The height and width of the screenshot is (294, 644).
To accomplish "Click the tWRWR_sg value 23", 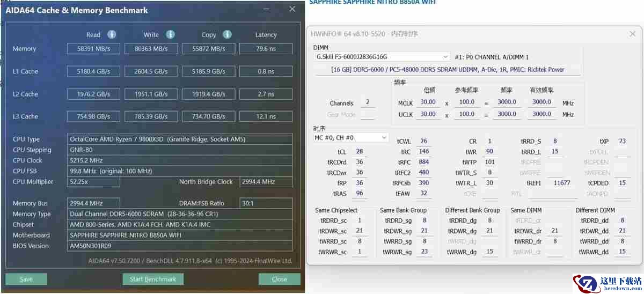I will pyautogui.click(x=425, y=252).
